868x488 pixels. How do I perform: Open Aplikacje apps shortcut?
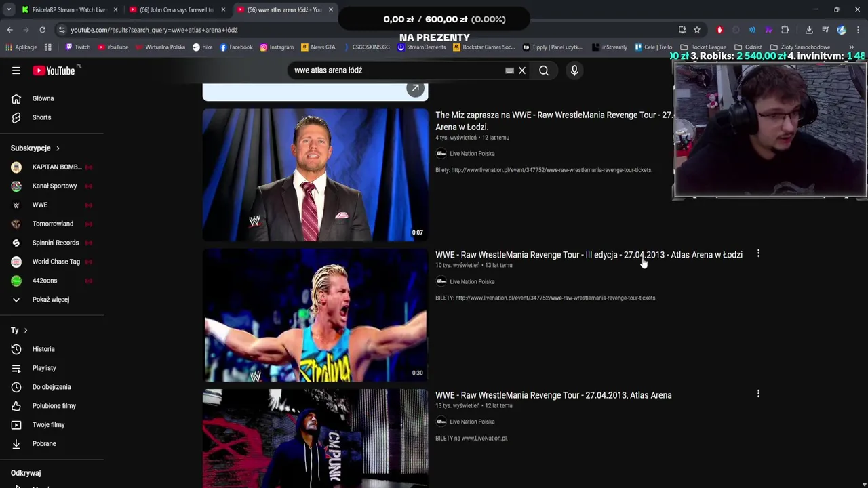coord(21,47)
